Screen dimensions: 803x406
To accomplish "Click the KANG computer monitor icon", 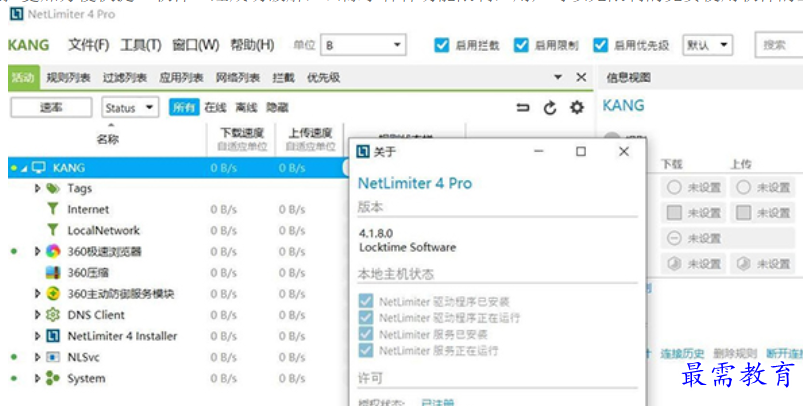I will (x=38, y=167).
